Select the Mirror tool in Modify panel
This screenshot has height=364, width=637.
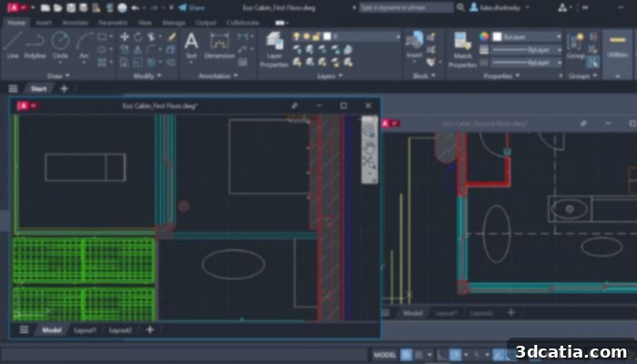[x=138, y=49]
